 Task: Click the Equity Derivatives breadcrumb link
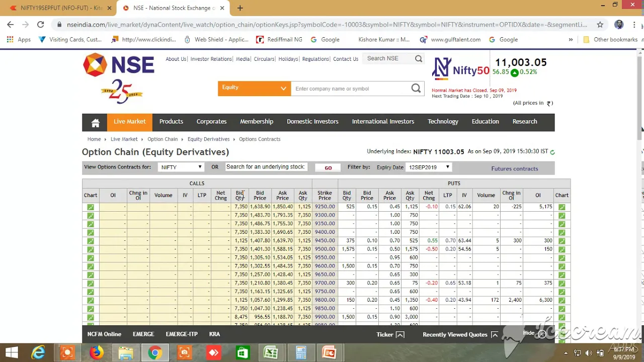click(208, 139)
